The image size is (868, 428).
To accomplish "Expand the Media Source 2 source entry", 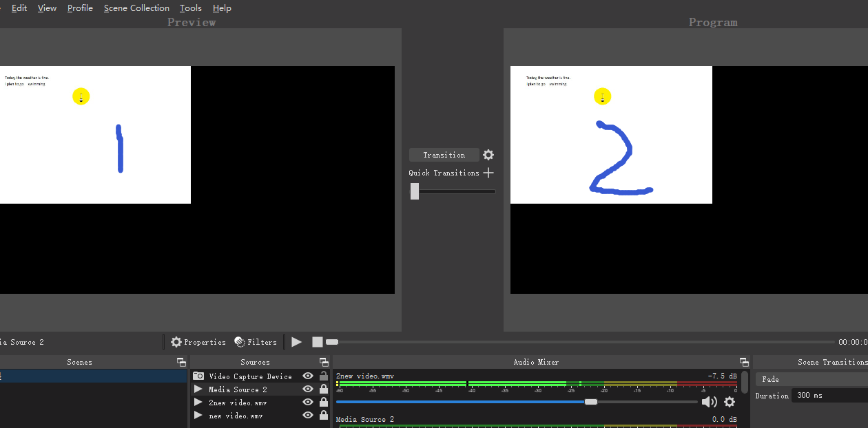I will pos(198,389).
